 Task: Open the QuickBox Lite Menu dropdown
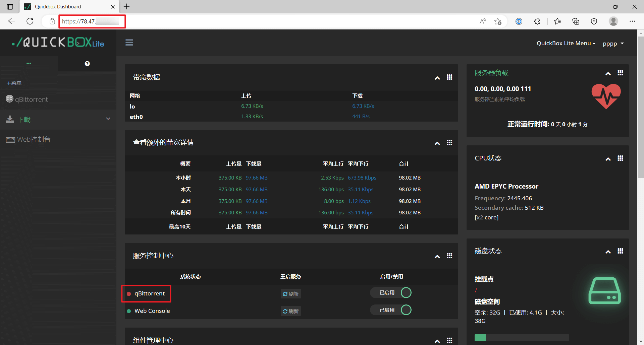pyautogui.click(x=566, y=43)
